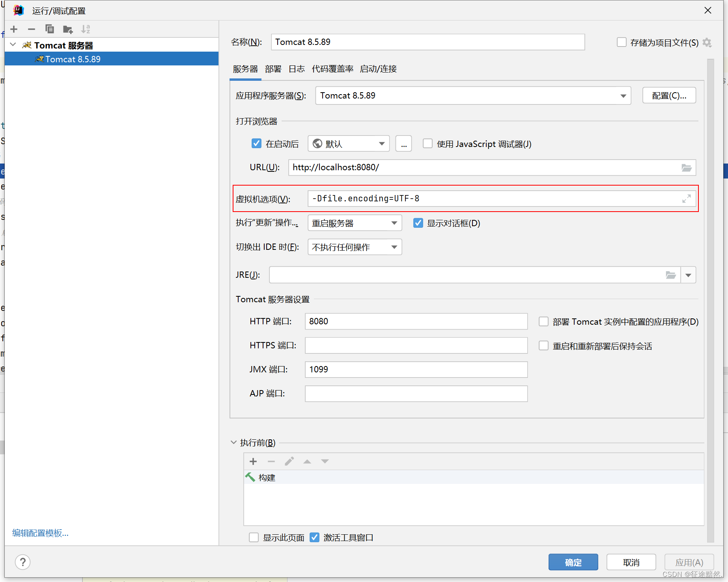Click the 配置(C)... button
Image resolution: width=728 pixels, height=582 pixels.
click(669, 95)
